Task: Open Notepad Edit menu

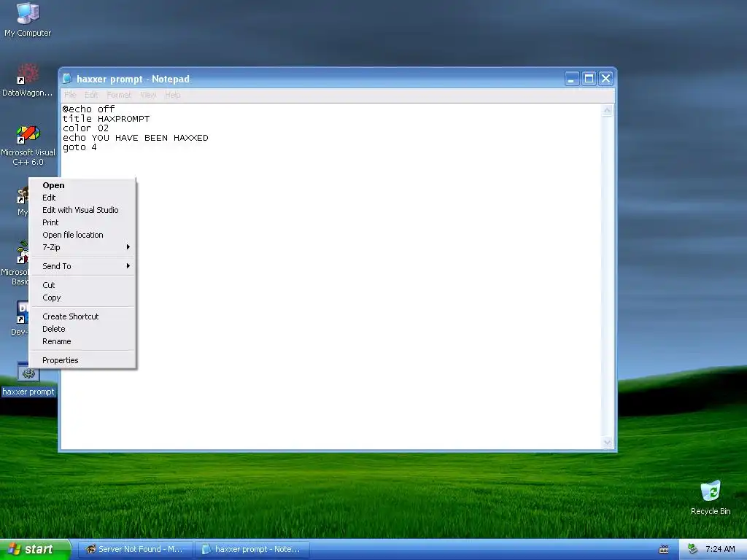Action: pos(91,95)
